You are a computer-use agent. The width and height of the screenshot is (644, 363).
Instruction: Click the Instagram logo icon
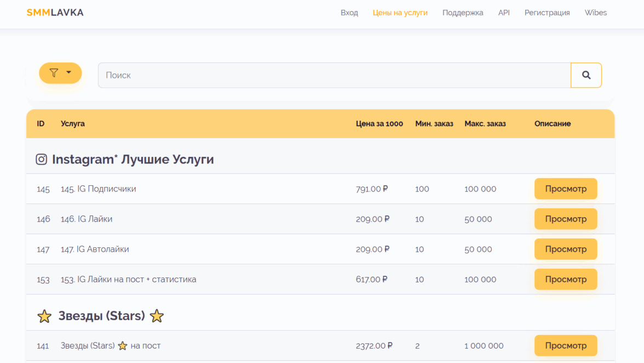(41, 159)
